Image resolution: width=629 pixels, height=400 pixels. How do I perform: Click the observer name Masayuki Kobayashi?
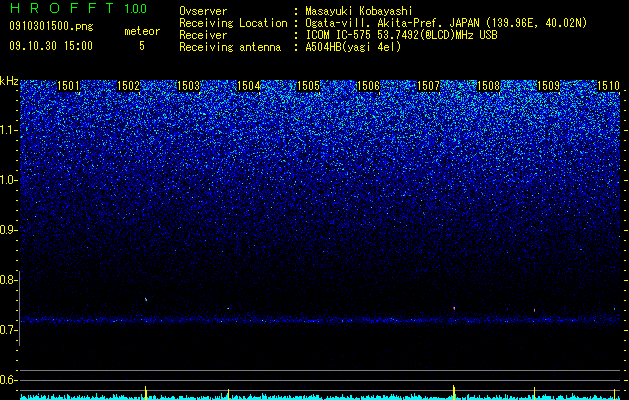[x=359, y=12]
